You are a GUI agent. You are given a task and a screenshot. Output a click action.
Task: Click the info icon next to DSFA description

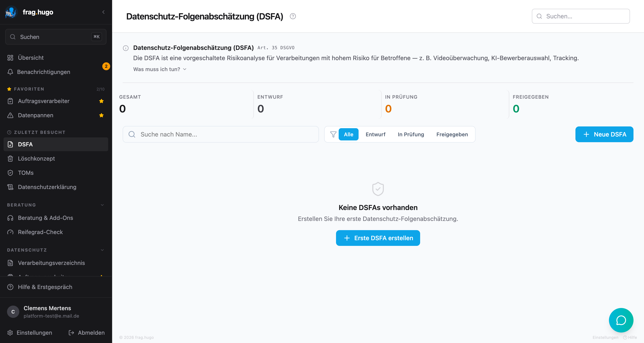(126, 48)
